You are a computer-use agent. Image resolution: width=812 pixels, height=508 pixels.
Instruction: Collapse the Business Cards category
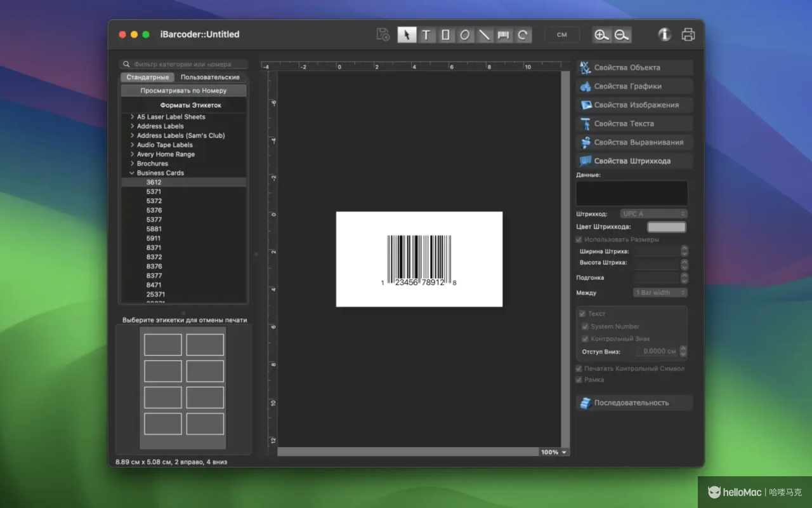tap(132, 173)
